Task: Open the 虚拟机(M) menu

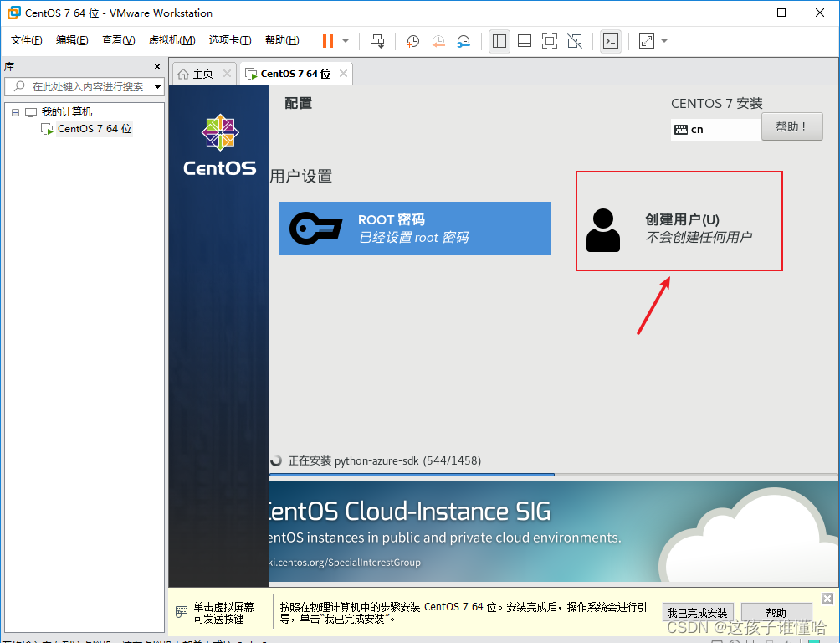Action: (x=172, y=40)
